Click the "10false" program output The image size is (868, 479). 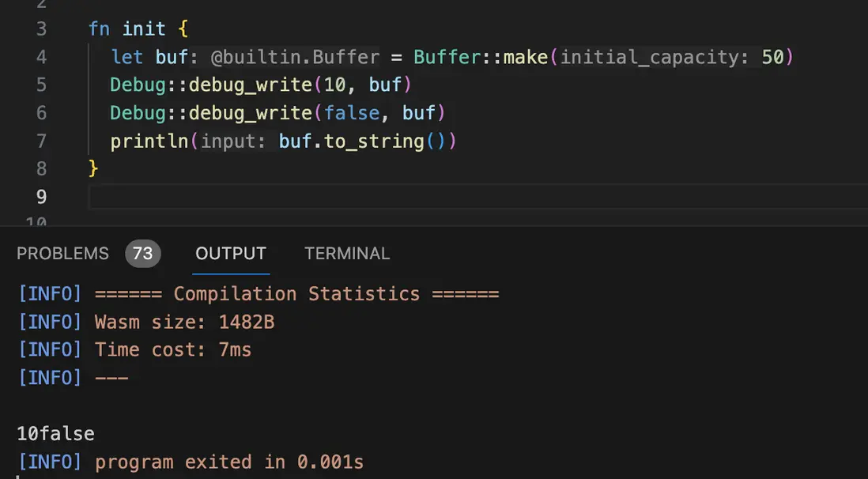tap(55, 433)
